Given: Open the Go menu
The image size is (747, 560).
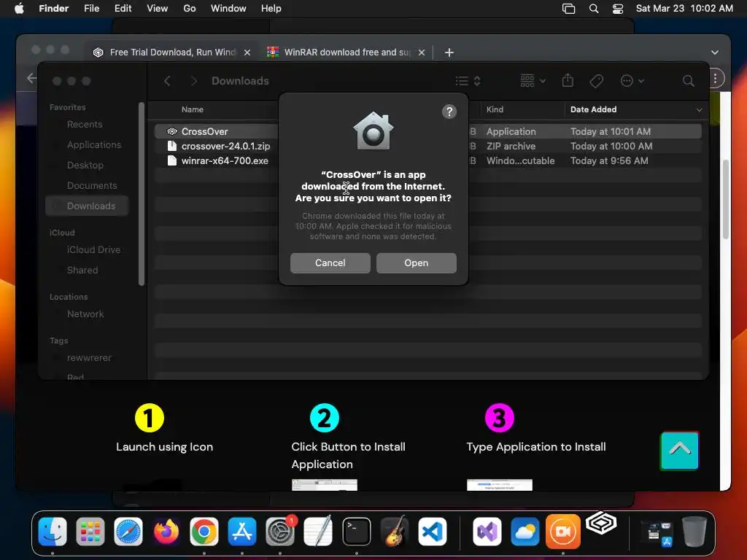Looking at the screenshot, I should tap(189, 9).
